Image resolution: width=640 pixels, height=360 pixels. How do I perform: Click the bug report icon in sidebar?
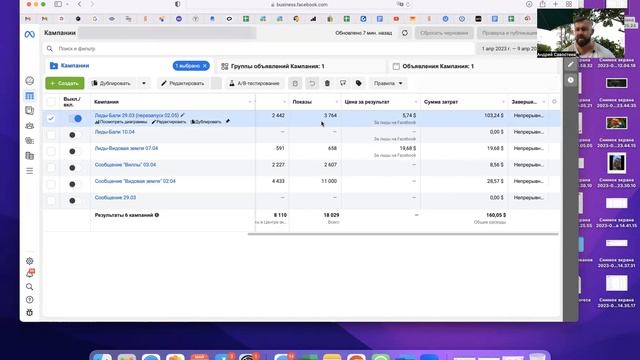pyautogui.click(x=29, y=313)
